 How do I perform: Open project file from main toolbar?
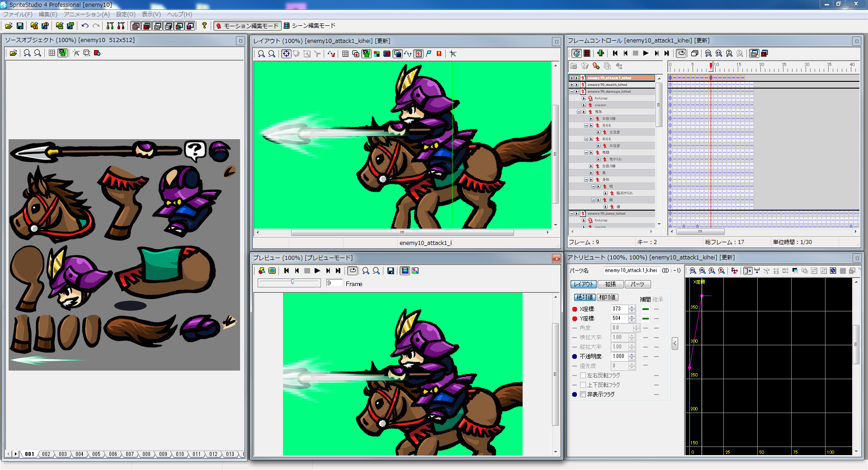[x=9, y=26]
